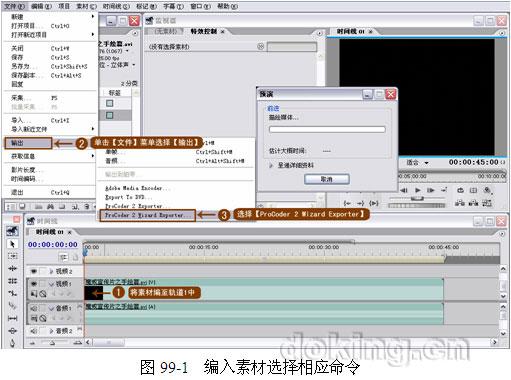511x380 pixels.
Task: Open 新建 submenu in the file menu
Action: 50,16
